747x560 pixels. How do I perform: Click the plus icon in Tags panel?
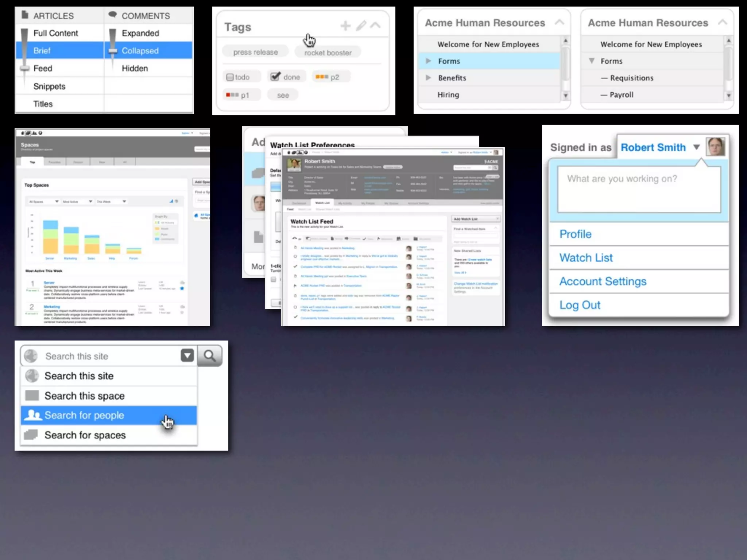coord(345,26)
